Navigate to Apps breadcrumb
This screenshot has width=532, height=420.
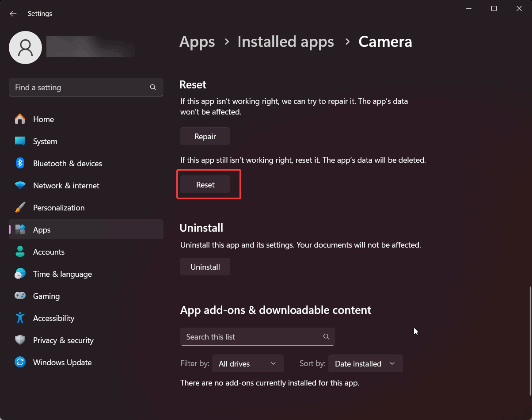(197, 42)
